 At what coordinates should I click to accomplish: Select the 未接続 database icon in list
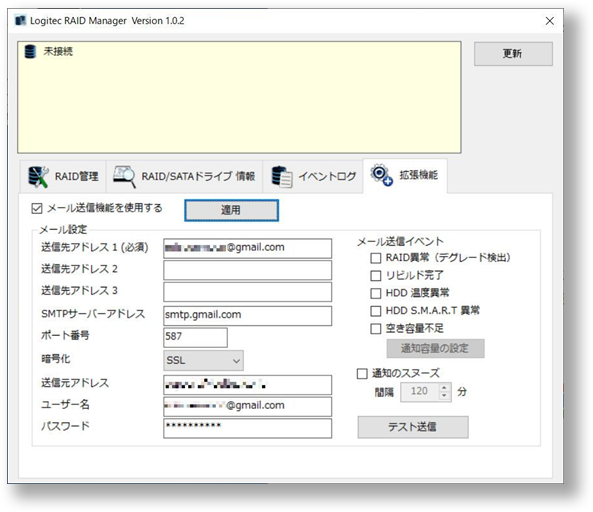30,51
